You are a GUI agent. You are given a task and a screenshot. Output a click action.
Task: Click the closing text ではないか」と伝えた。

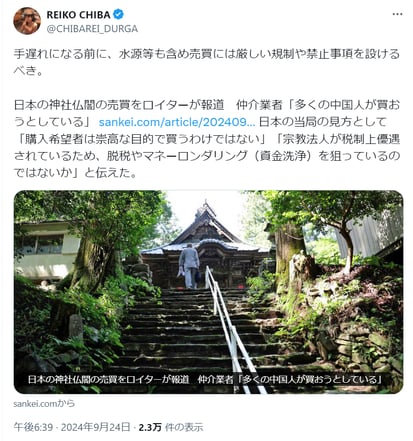point(75,173)
